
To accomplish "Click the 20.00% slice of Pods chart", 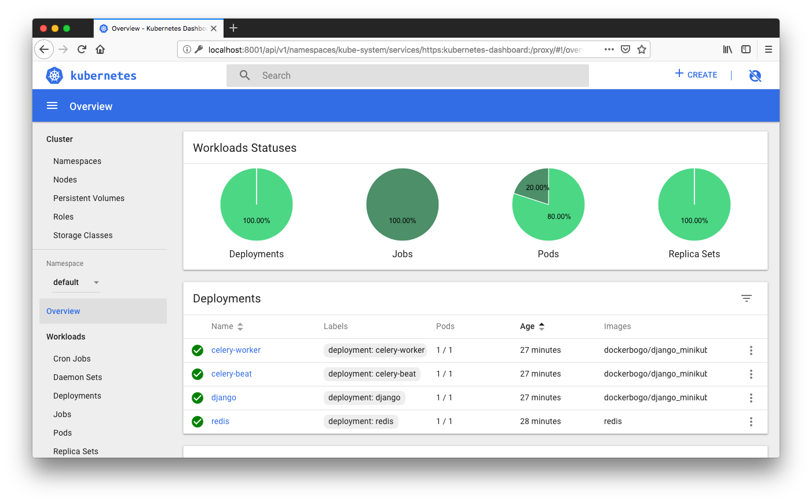I will point(536,187).
